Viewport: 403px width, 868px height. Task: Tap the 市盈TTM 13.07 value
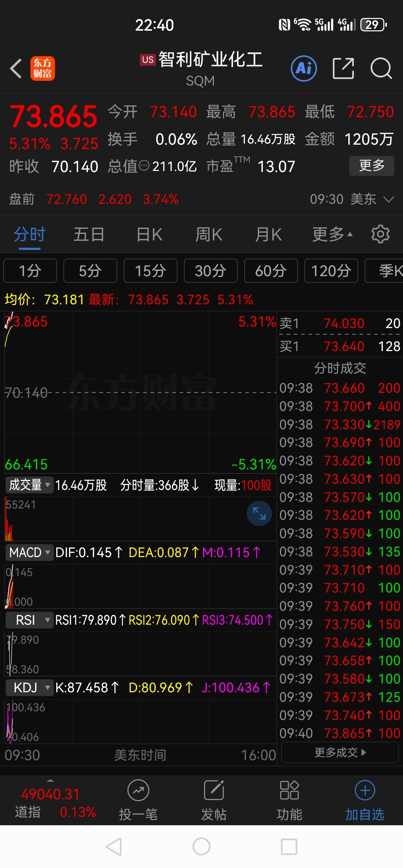(276, 167)
